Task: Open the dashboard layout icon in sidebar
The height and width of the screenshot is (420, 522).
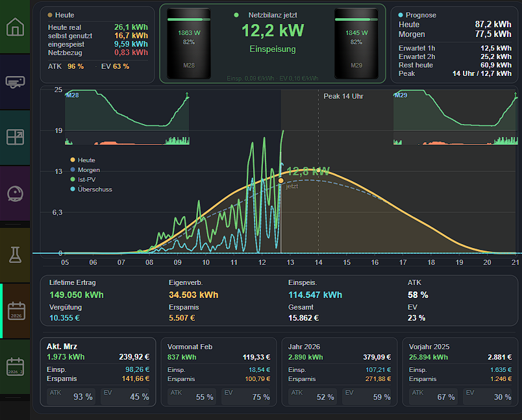Action: (15, 137)
